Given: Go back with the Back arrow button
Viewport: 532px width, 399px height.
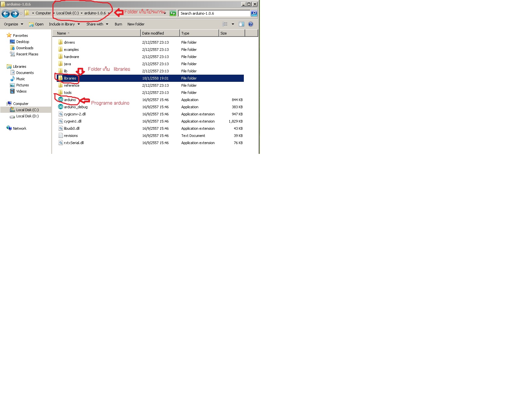Looking at the screenshot, I should point(6,13).
